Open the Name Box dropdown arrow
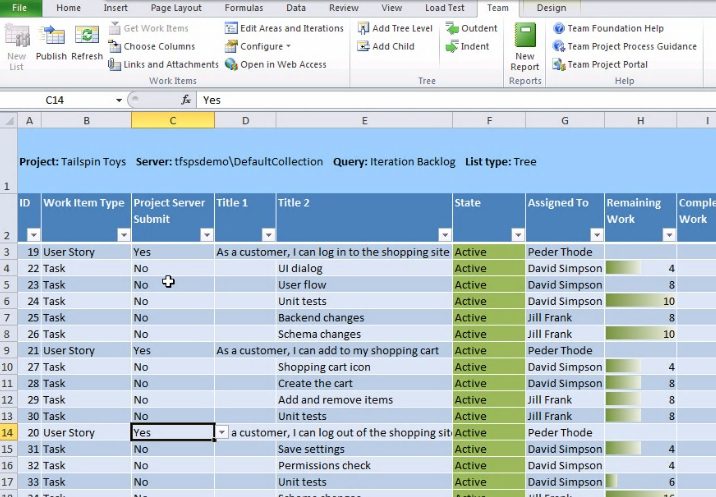Screen dimensions: 716x497 click(119, 100)
